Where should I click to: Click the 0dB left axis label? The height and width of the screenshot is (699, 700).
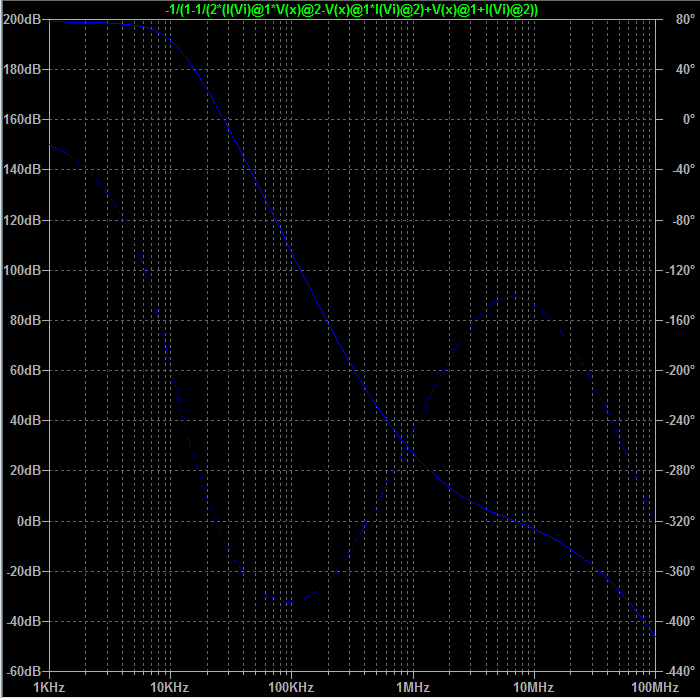pyautogui.click(x=29, y=521)
